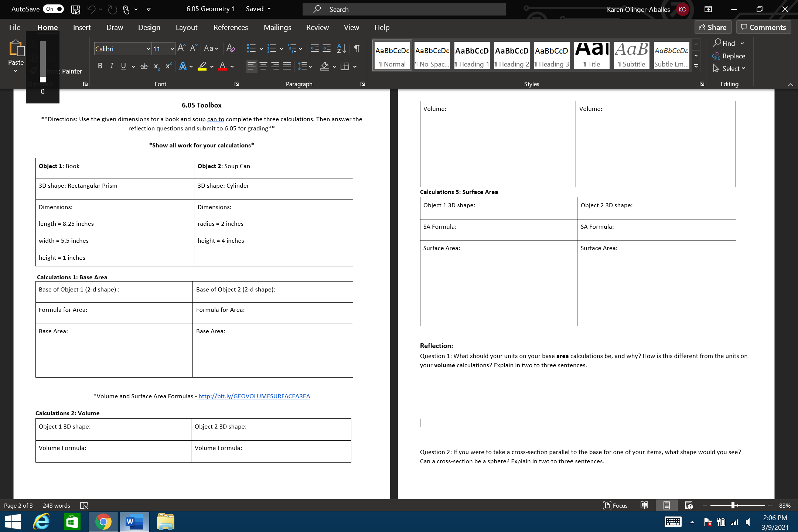798x532 pixels.
Task: Click the Share button
Action: 713,27
